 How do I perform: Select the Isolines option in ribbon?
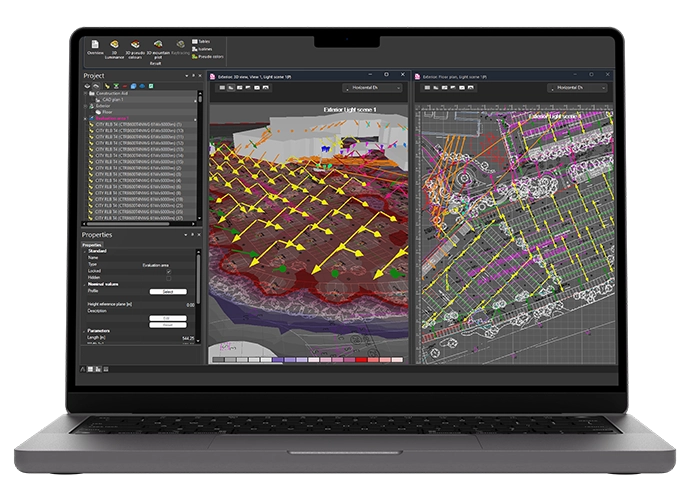pyautogui.click(x=205, y=48)
